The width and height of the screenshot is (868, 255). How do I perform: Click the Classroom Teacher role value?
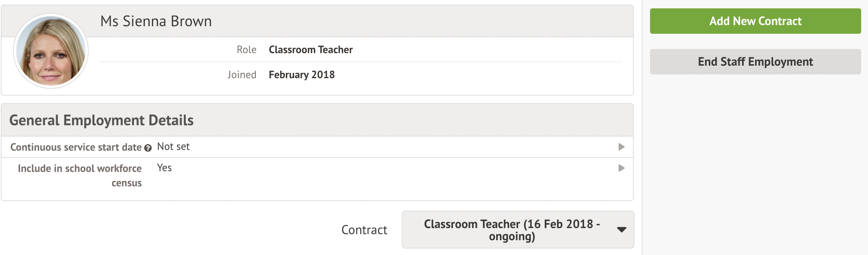310,50
